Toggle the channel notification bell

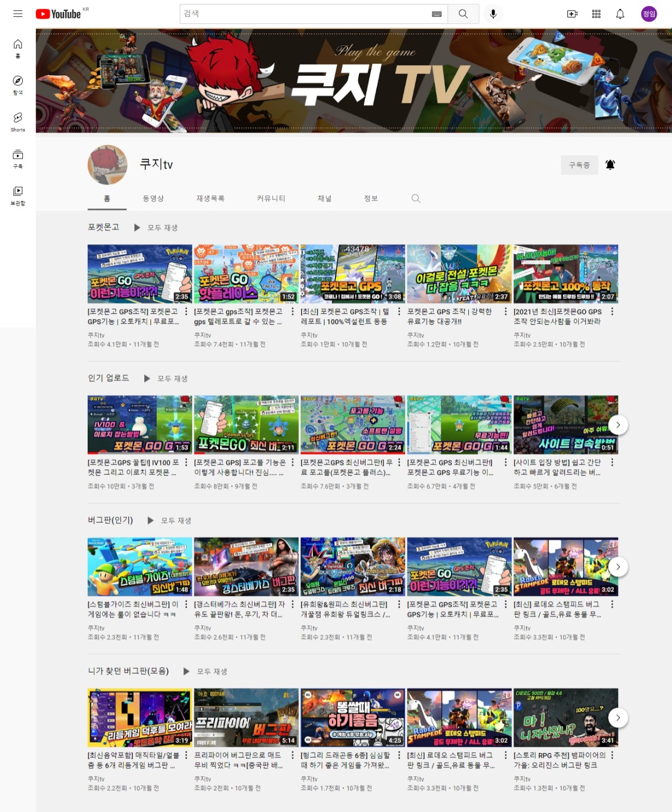click(x=610, y=165)
